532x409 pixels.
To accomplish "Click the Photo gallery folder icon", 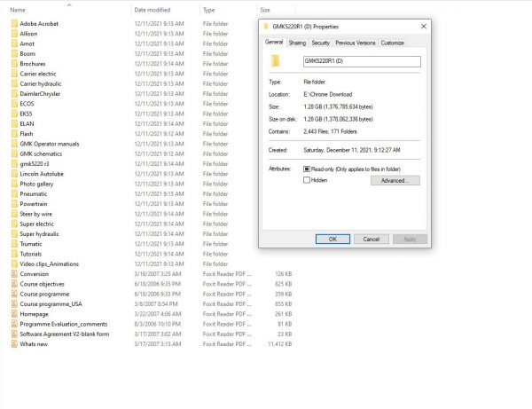I will coord(14,184).
